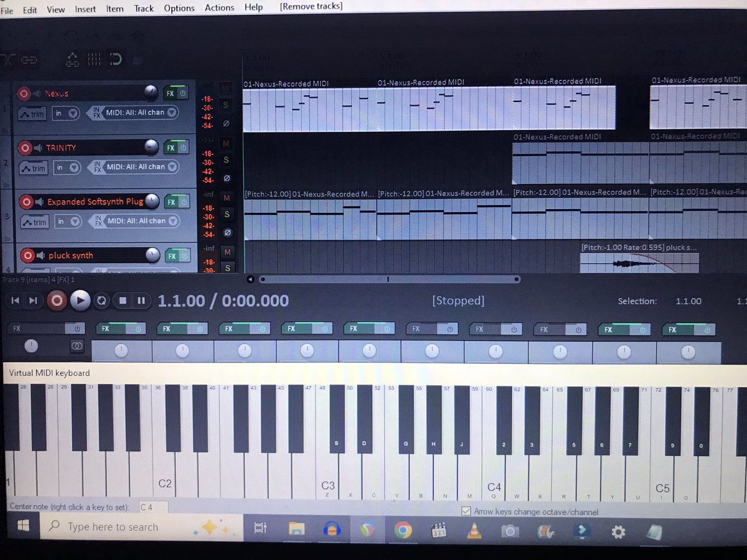Viewport: 747px width, 560px height.
Task: Open trim automation mode on TRINITY track
Action: (x=34, y=168)
